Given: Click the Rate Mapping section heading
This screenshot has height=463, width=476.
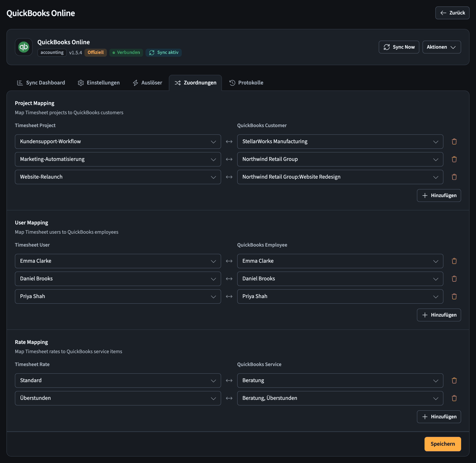Looking at the screenshot, I should pos(31,342).
